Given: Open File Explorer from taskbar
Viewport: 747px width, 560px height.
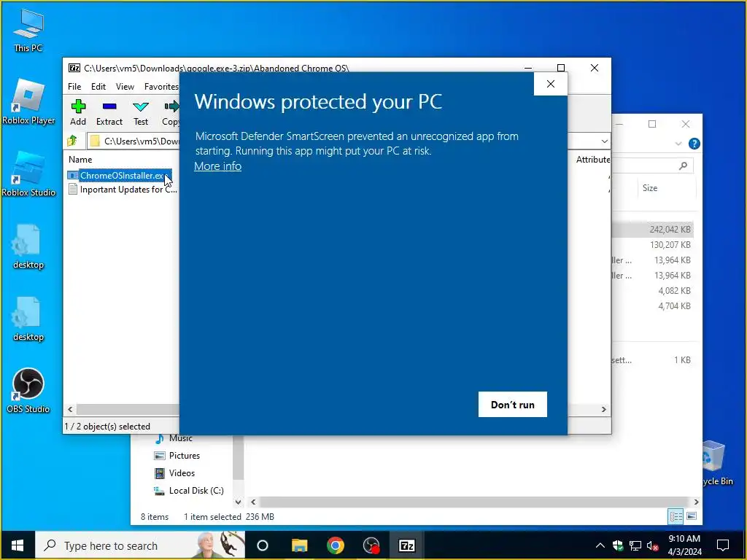Looking at the screenshot, I should coord(300,545).
